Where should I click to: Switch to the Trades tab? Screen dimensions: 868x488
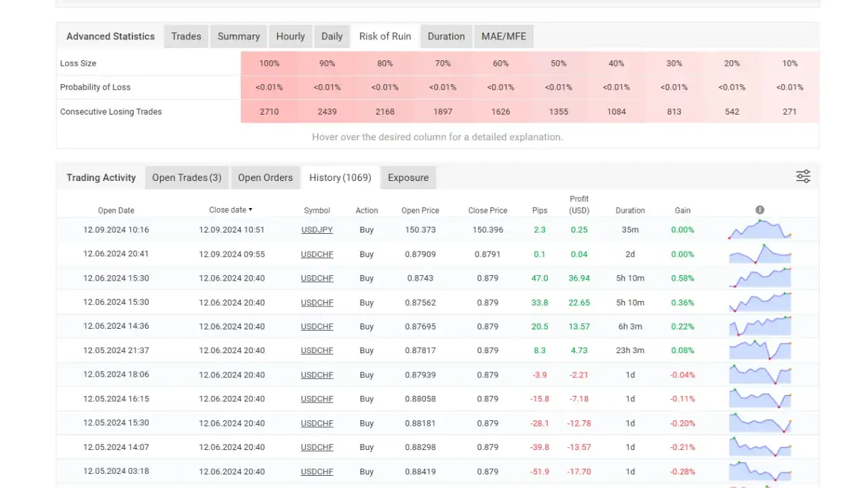tap(185, 36)
